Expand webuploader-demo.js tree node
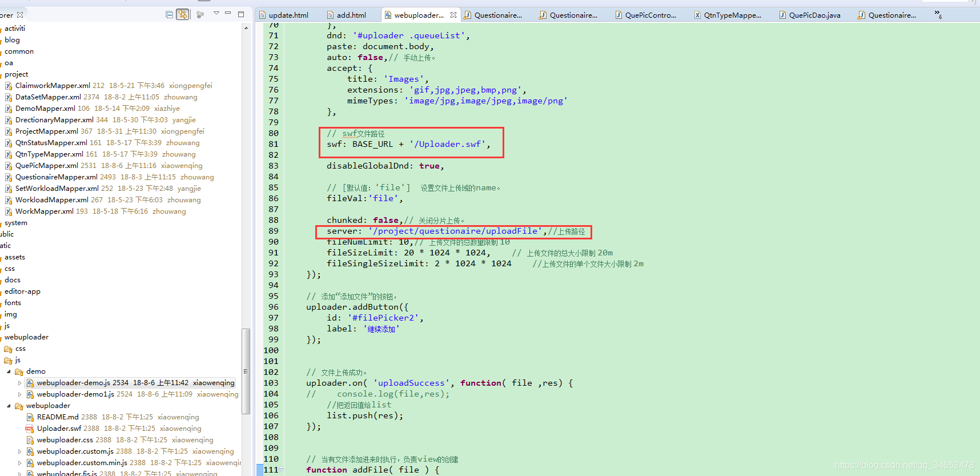The image size is (980, 476). [x=19, y=383]
